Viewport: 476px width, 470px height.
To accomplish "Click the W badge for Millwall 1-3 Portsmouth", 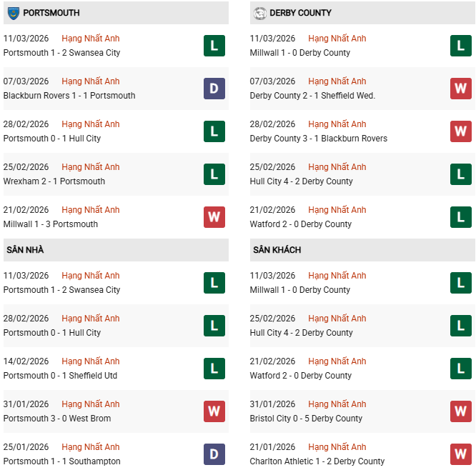I will [214, 217].
